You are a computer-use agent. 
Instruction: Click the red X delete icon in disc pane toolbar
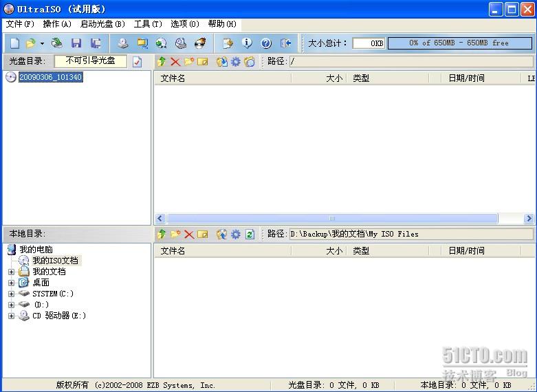tap(175, 62)
